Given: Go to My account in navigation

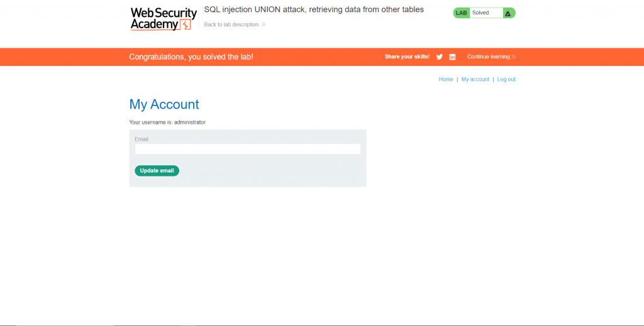Looking at the screenshot, I should (x=475, y=80).
